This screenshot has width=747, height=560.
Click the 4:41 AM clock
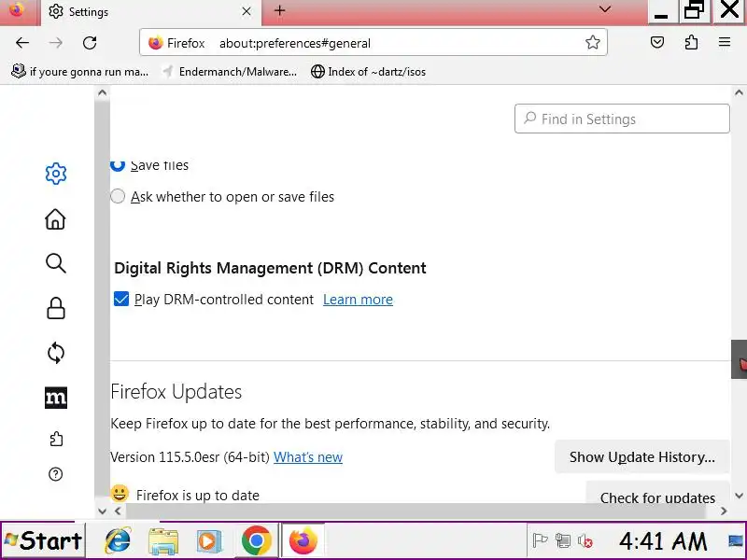pos(663,541)
